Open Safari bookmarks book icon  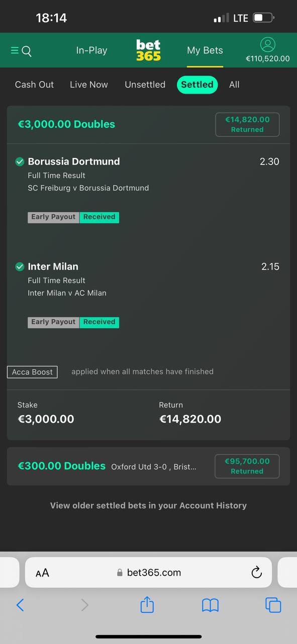coord(210,605)
